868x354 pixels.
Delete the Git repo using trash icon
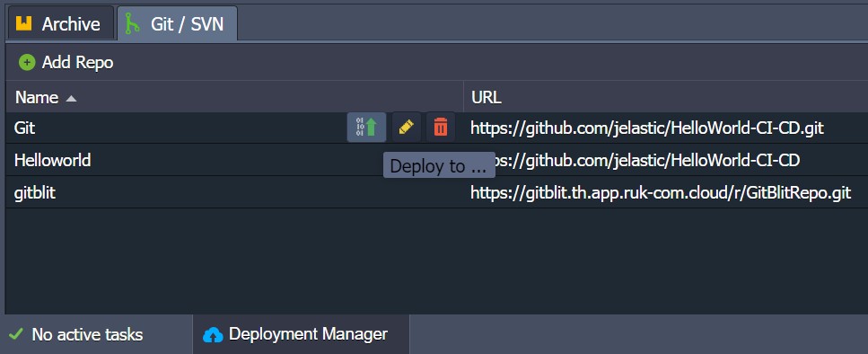click(441, 128)
